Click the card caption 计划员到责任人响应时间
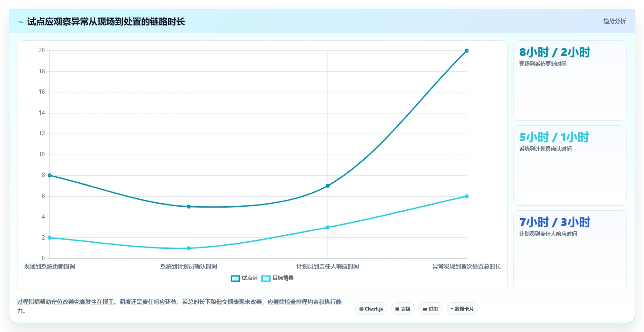 548,234
